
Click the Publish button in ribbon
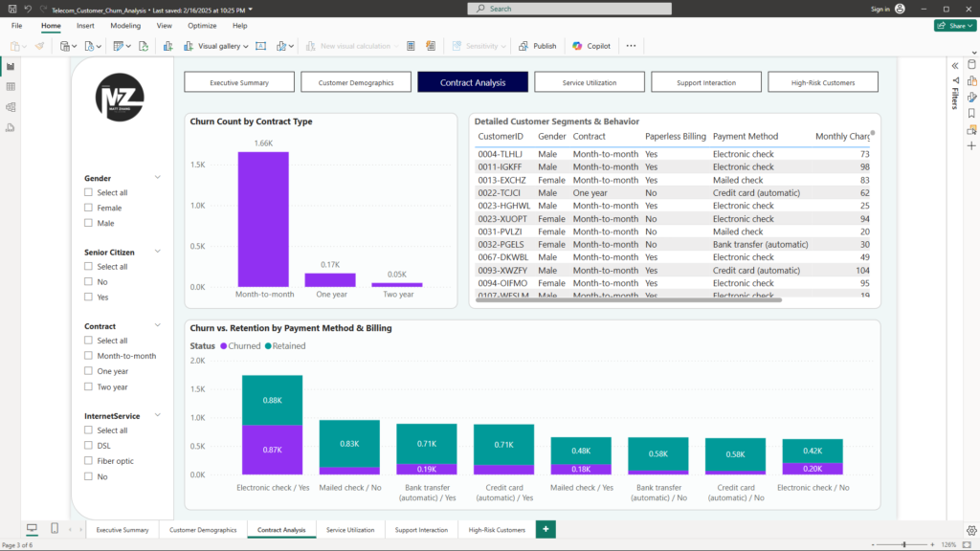click(x=538, y=46)
